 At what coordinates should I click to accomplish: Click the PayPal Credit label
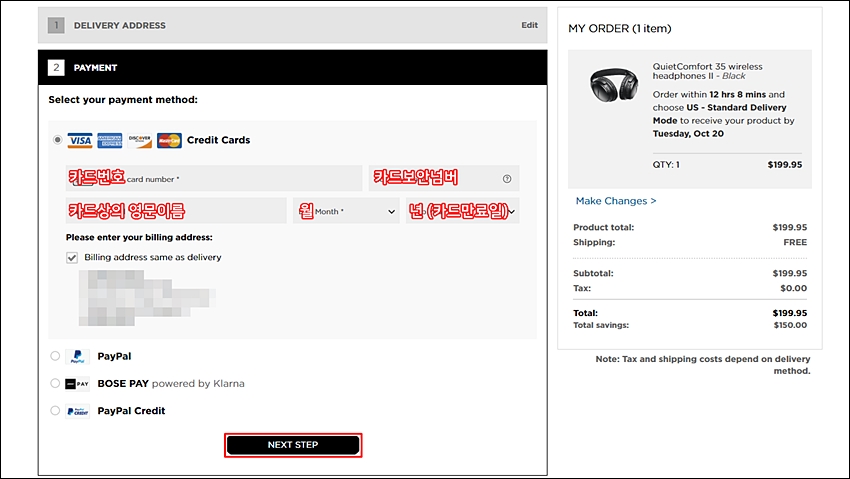pyautogui.click(x=131, y=411)
